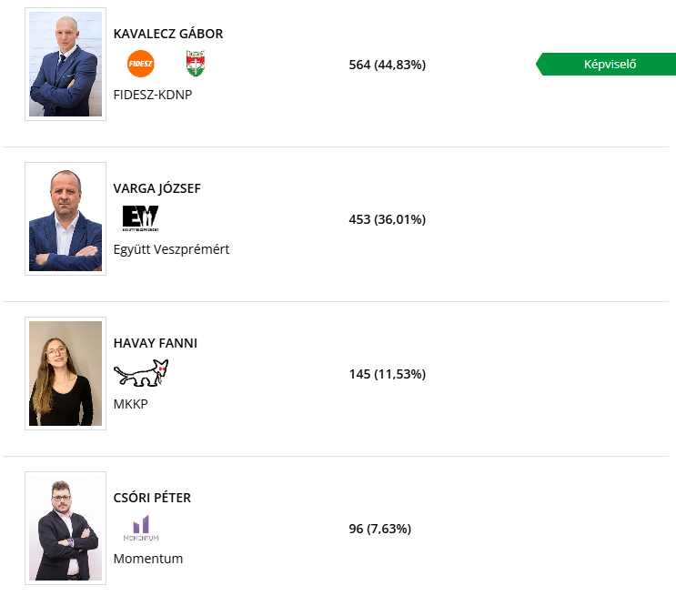Click the name Kavalecz Gábor

click(x=168, y=34)
